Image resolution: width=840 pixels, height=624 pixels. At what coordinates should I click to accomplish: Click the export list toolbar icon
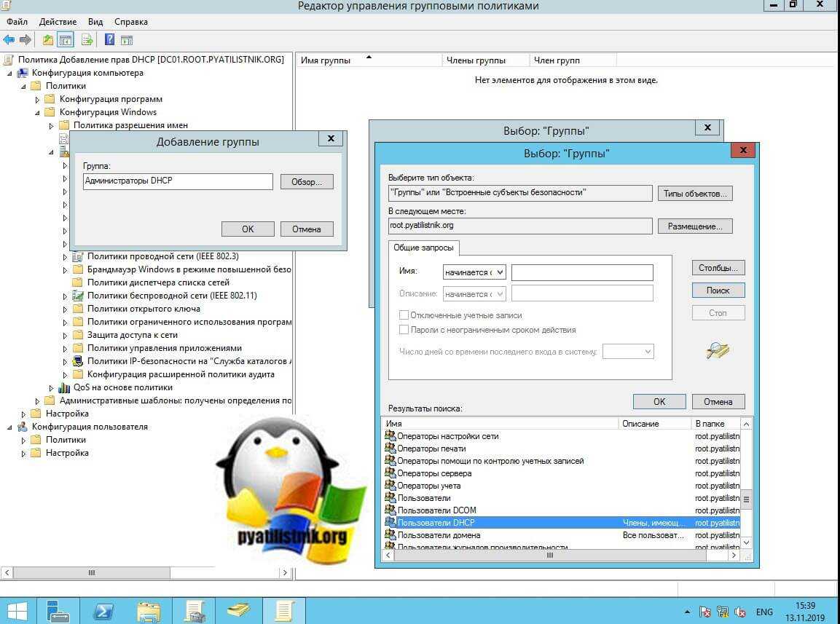tap(87, 40)
